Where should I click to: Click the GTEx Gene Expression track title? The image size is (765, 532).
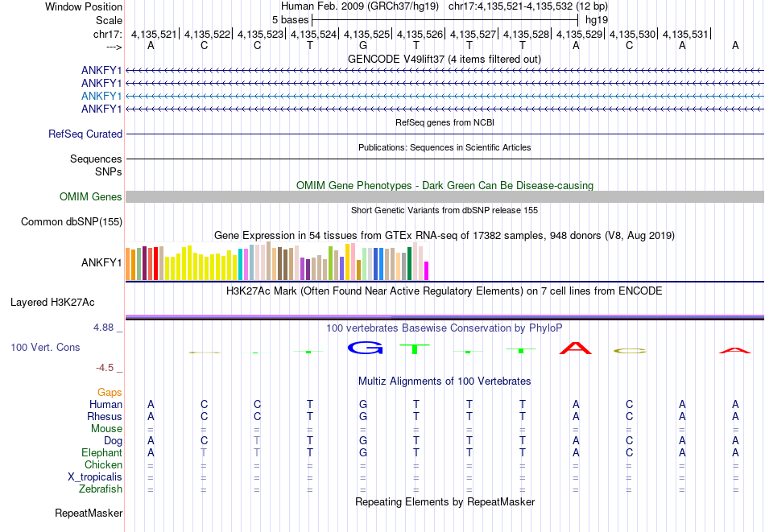pyautogui.click(x=445, y=236)
